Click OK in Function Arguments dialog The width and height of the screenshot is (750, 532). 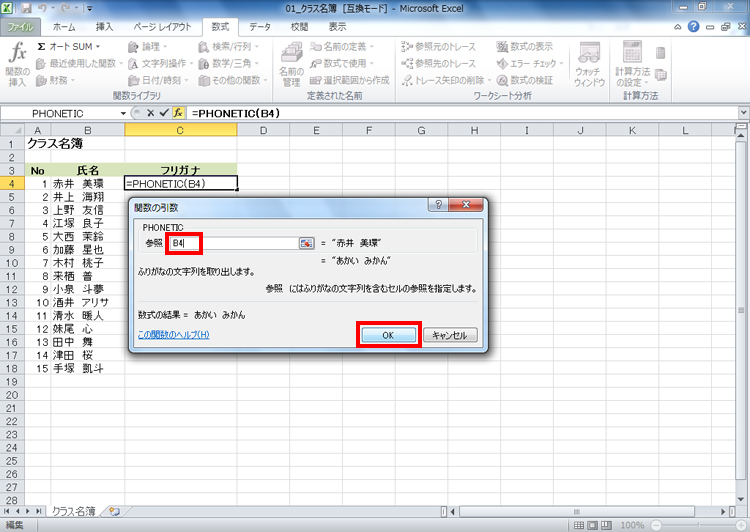click(x=388, y=335)
